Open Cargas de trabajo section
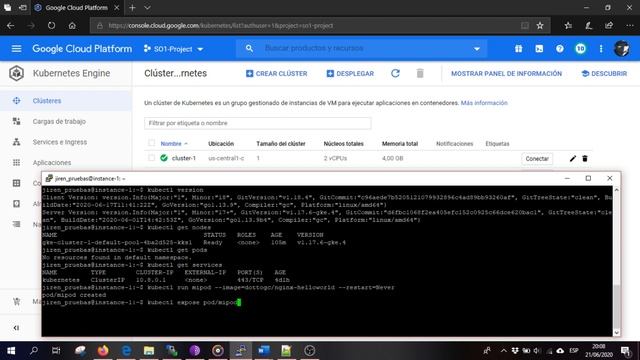The image size is (640, 360). tap(66, 121)
